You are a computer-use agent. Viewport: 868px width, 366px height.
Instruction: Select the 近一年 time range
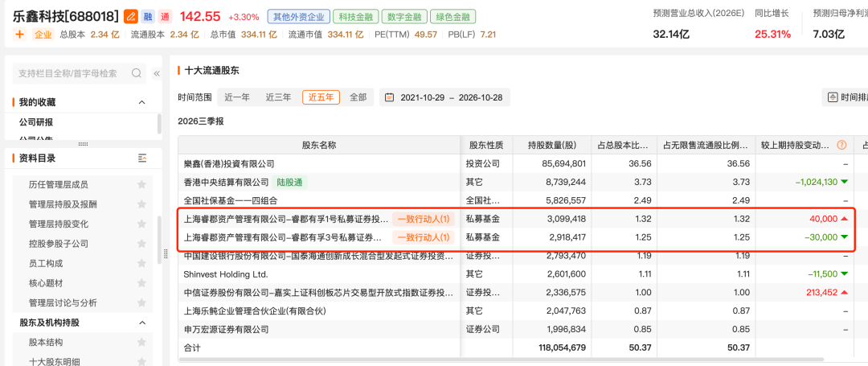[237, 97]
